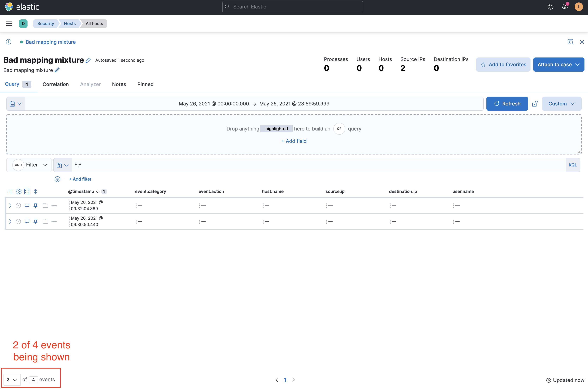Click the plus icon beside timeline name
588x389 pixels.
tap(9, 42)
